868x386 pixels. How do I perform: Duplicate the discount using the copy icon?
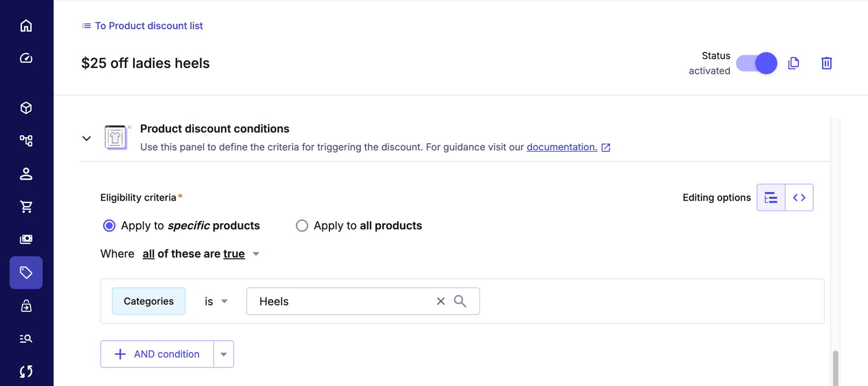793,63
